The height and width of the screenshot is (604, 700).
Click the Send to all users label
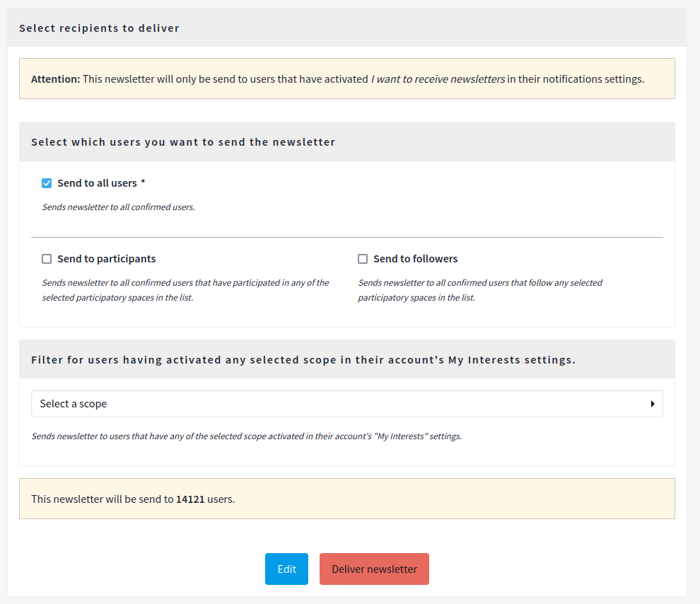tap(97, 183)
